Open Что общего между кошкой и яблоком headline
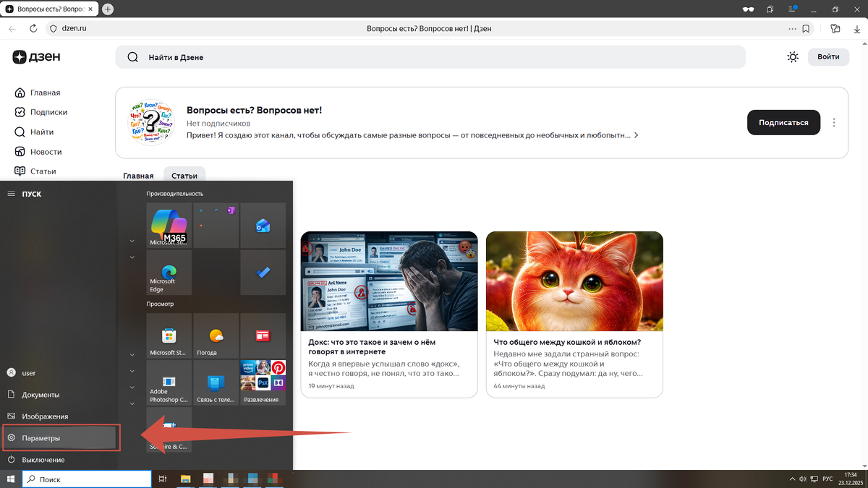Screen dimensions: 868x488 [x=567, y=342]
